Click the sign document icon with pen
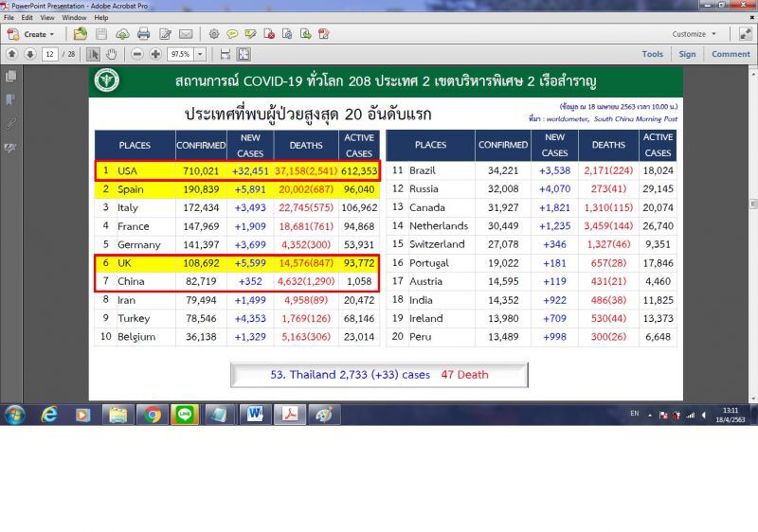The height and width of the screenshot is (532, 758). click(324, 34)
